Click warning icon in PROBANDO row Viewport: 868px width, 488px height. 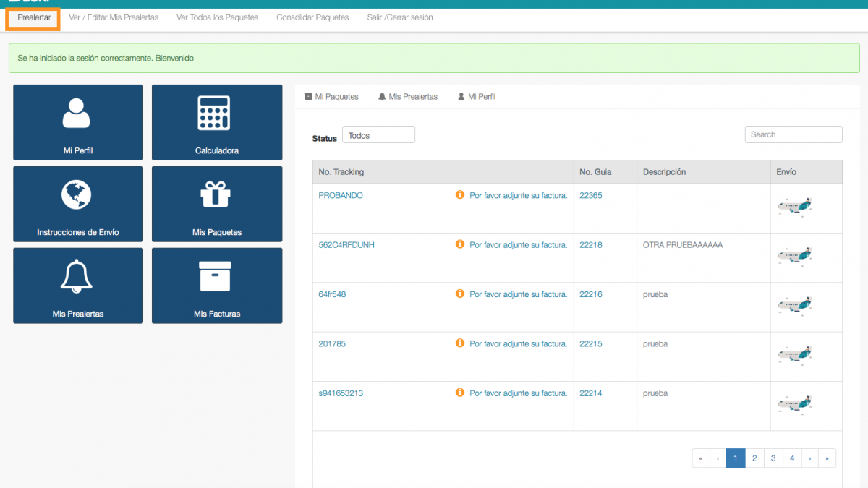coord(459,195)
